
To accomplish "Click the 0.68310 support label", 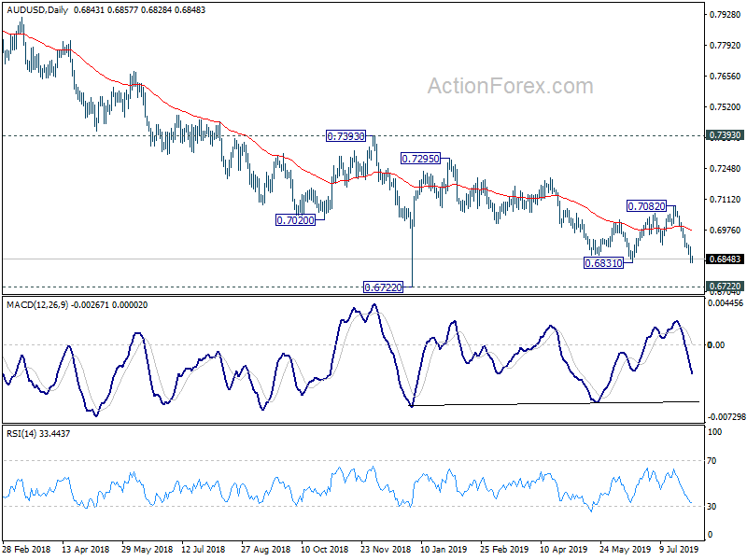I will pos(603,263).
